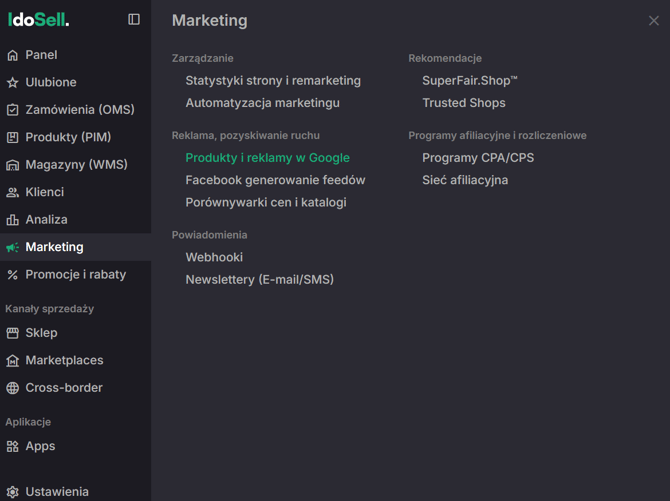Click the Klienci people icon
Screen dimensions: 670x501
(13, 192)
